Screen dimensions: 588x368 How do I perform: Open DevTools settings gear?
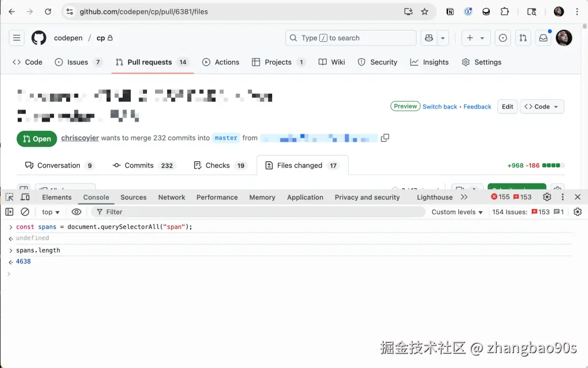tap(547, 197)
